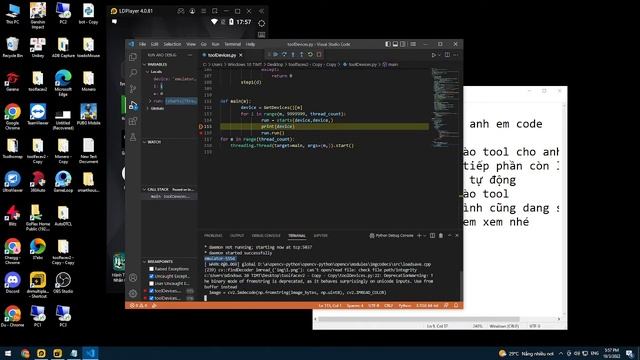Open the File menu in VS Code
The image size is (640, 360).
coord(142,44)
